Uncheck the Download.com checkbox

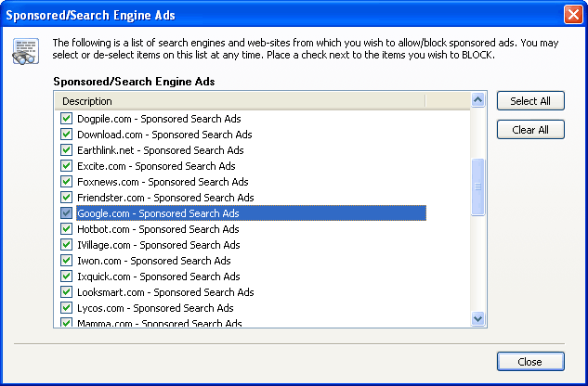(x=66, y=135)
